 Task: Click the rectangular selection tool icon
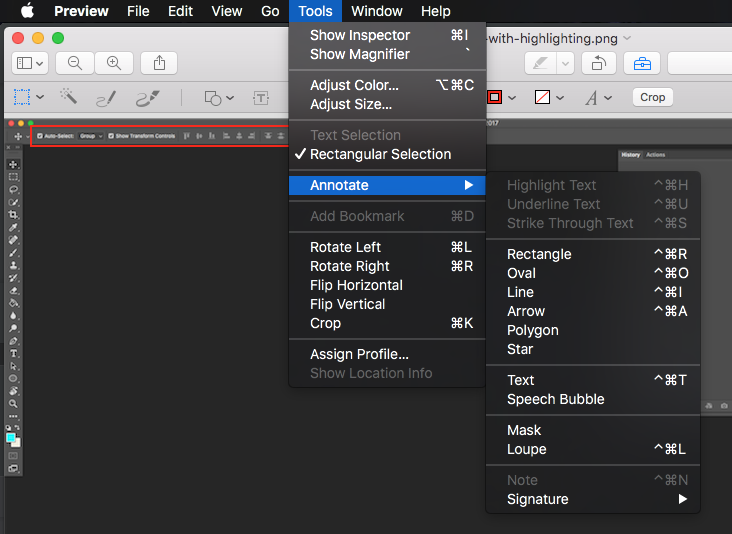(22, 97)
